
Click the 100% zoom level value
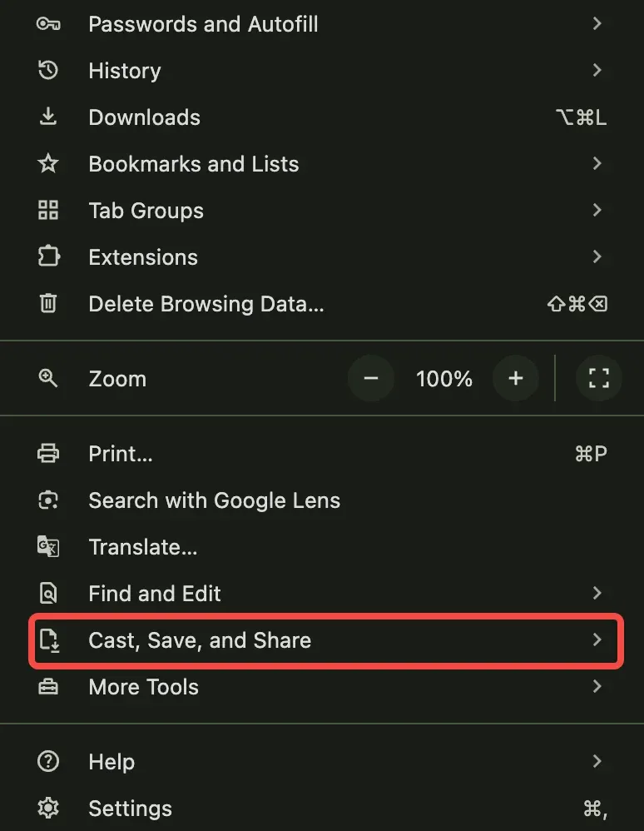tap(443, 378)
